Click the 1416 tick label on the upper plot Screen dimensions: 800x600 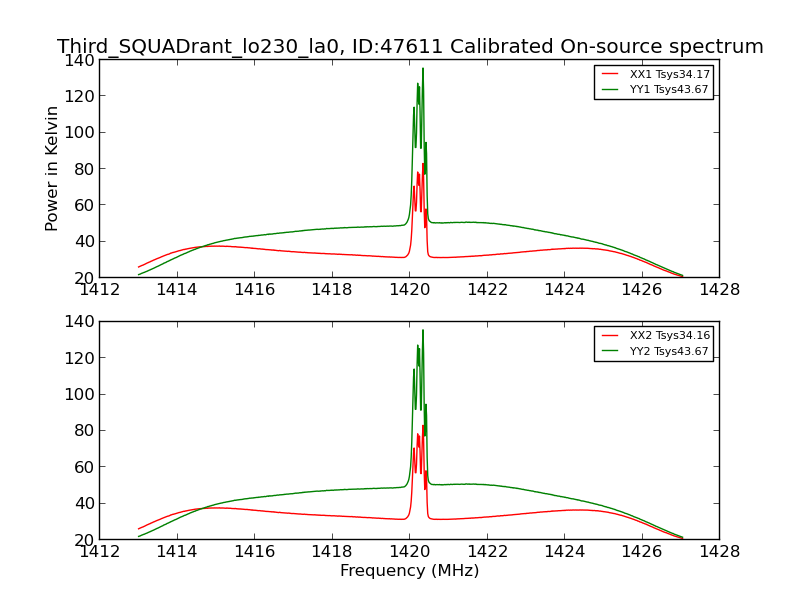click(255, 290)
